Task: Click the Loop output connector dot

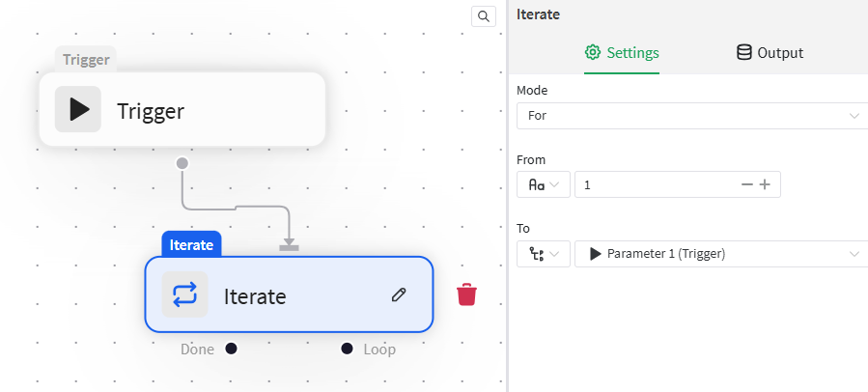Action: pos(347,349)
